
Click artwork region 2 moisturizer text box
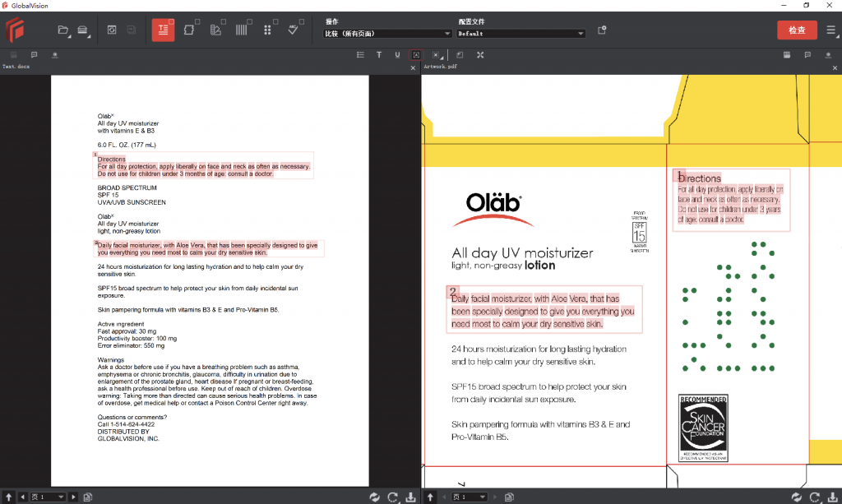pos(544,310)
